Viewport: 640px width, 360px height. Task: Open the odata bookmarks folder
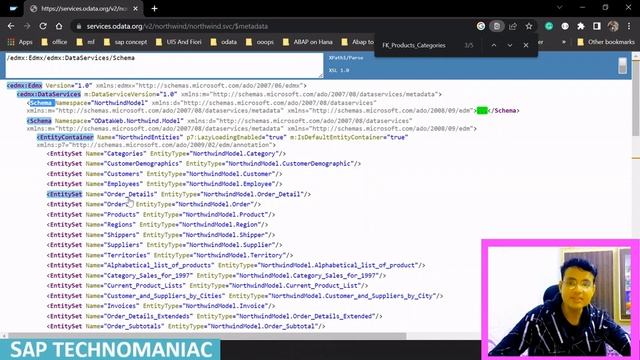pos(224,42)
